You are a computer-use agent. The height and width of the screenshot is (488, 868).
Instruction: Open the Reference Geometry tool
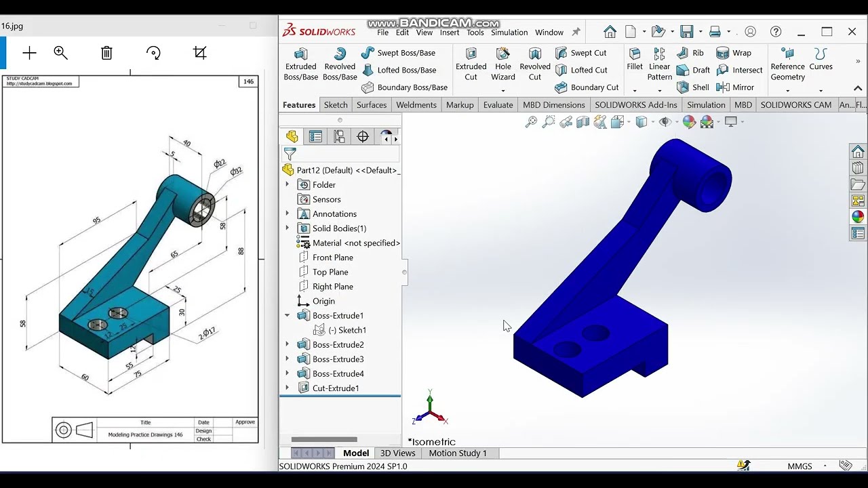(787, 64)
